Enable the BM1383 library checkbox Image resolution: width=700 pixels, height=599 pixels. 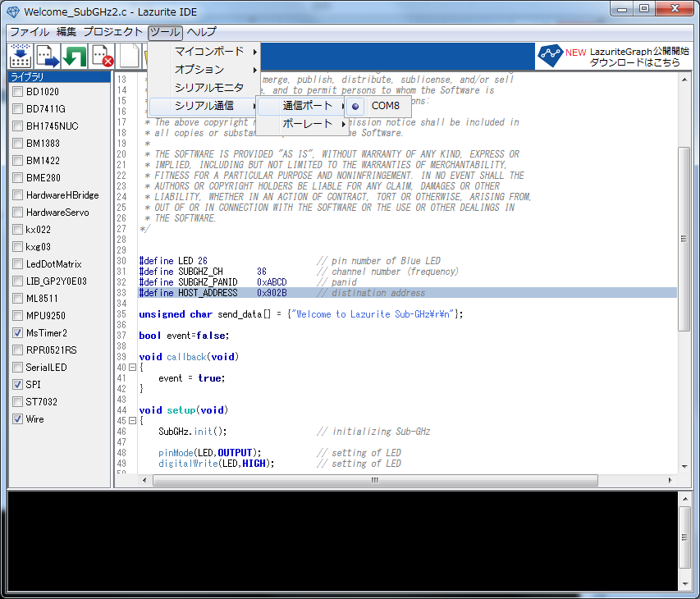pos(17,144)
